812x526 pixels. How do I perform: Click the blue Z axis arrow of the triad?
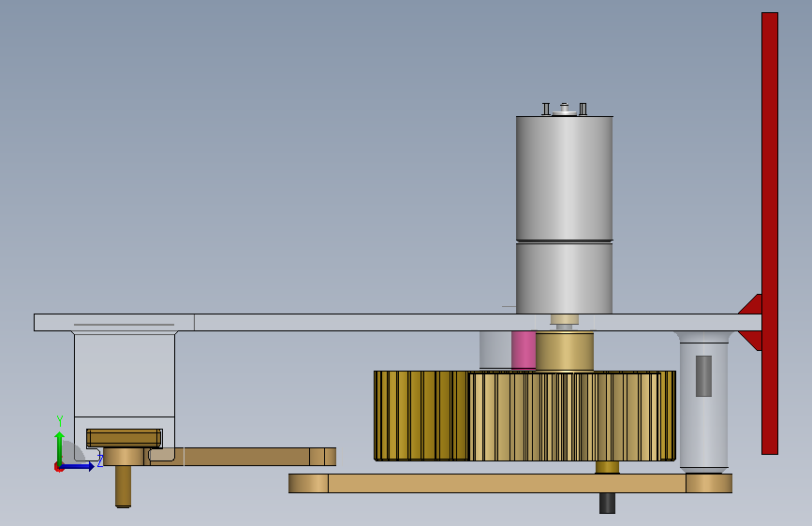coord(78,466)
